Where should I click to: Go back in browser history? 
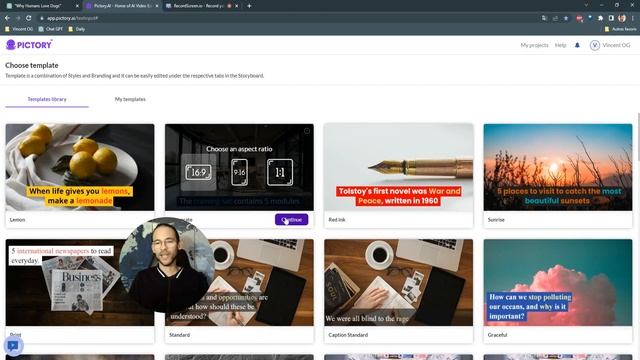pos(7,18)
